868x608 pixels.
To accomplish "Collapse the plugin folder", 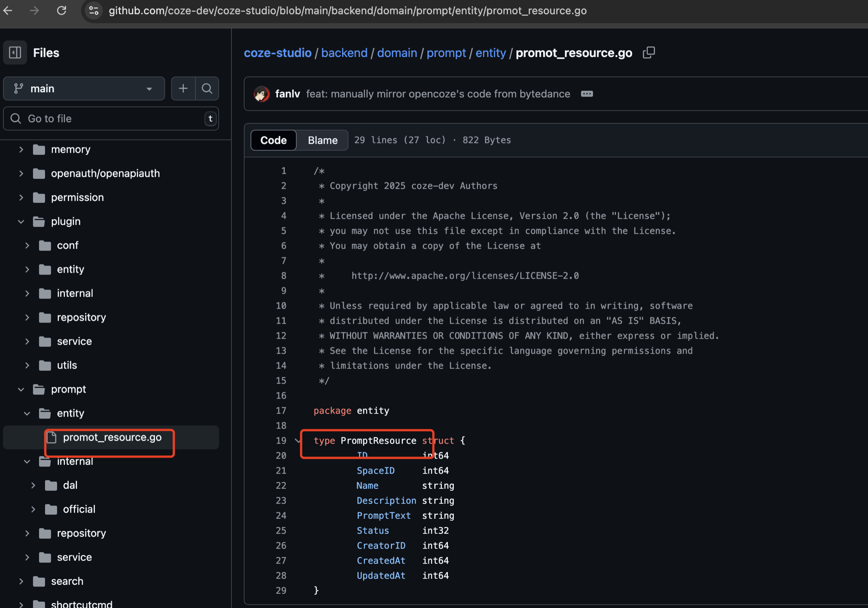I will 21,221.
